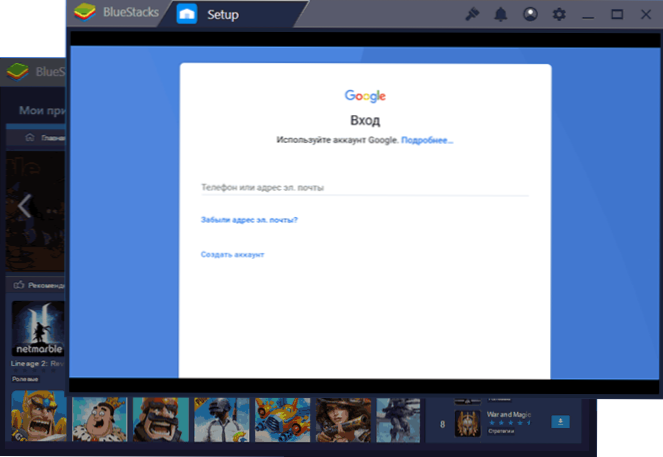The width and height of the screenshot is (663, 457).
Task: Open the robot mech game icon
Action: click(x=398, y=419)
